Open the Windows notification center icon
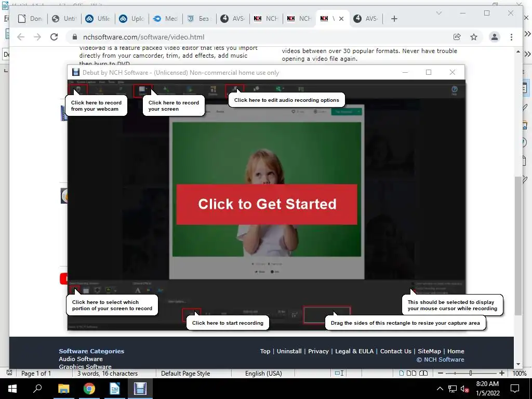 coord(515,389)
